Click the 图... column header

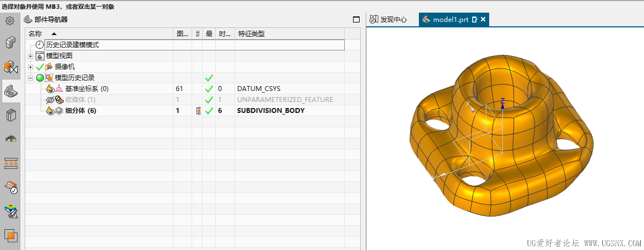pyautogui.click(x=182, y=33)
